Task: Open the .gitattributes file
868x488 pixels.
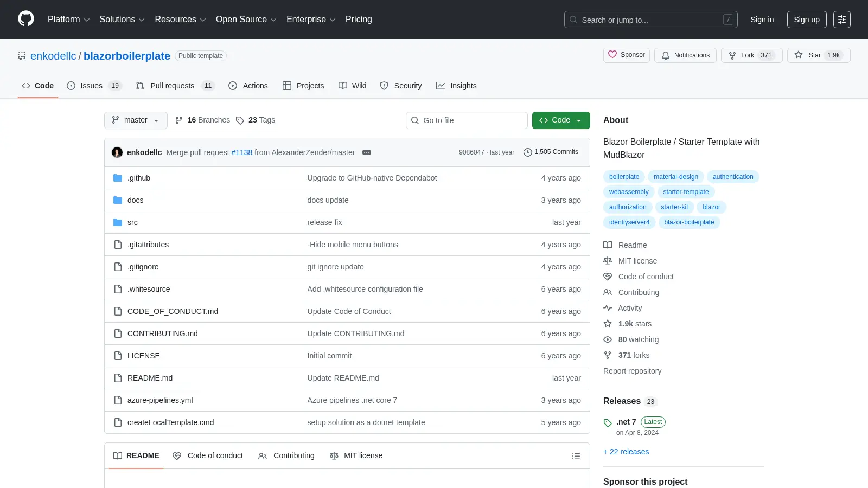Action: [x=148, y=245]
